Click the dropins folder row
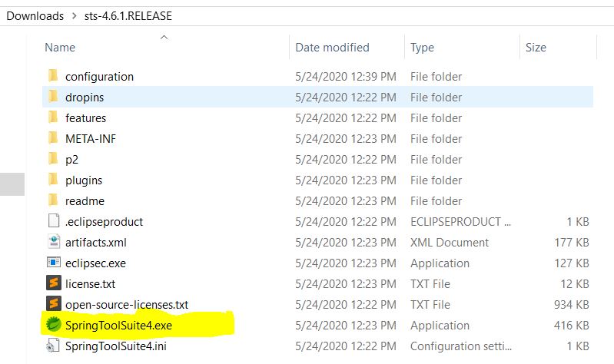 tap(317, 97)
